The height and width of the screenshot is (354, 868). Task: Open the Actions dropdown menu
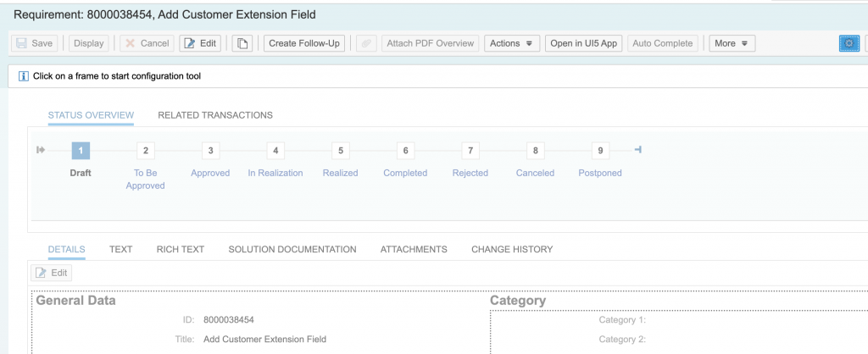pos(511,43)
